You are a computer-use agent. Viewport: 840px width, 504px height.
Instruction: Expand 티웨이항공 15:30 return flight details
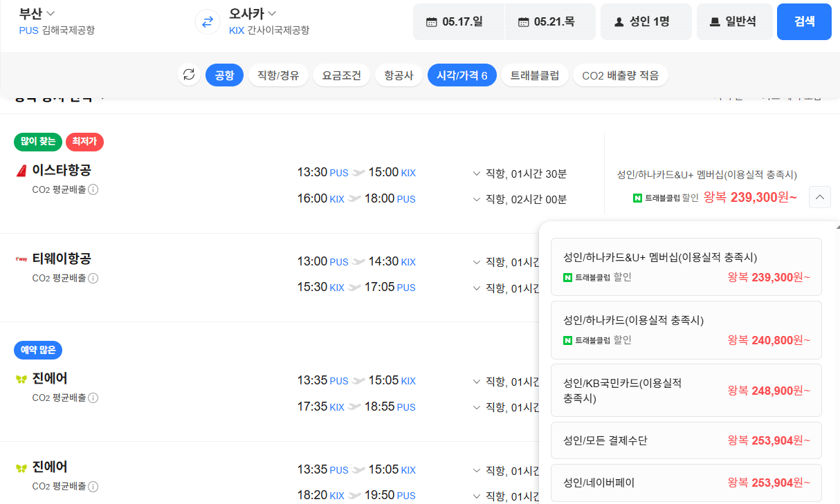coord(476,288)
